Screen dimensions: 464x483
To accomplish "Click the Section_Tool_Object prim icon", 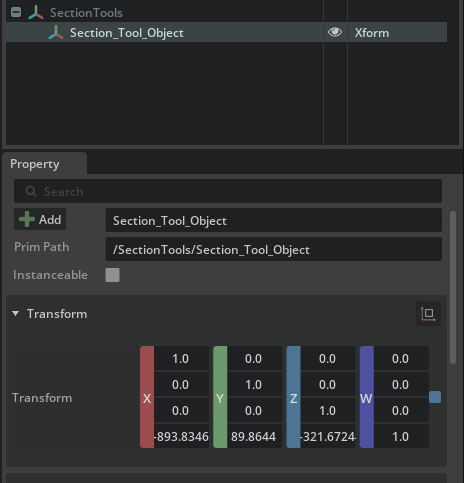I will coord(56,32).
